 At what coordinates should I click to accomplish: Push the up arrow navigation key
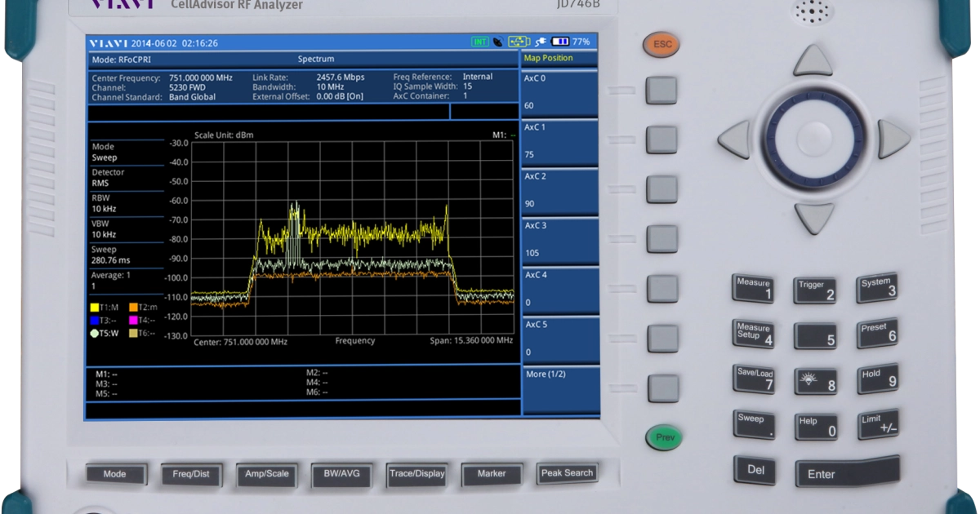tap(813, 61)
